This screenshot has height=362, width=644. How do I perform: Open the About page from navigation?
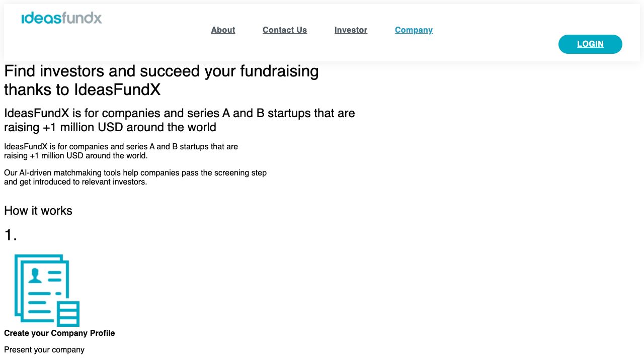click(223, 30)
